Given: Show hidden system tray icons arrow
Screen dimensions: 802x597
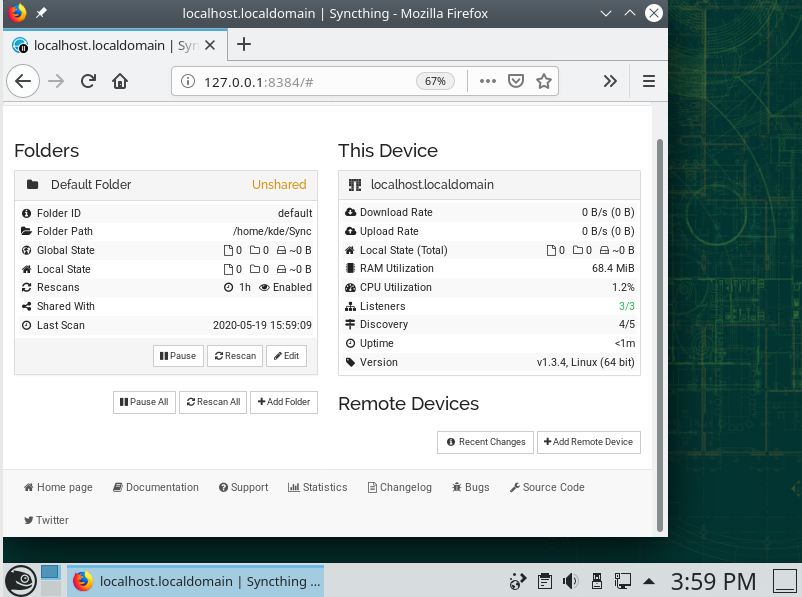Looking at the screenshot, I should tap(649, 581).
